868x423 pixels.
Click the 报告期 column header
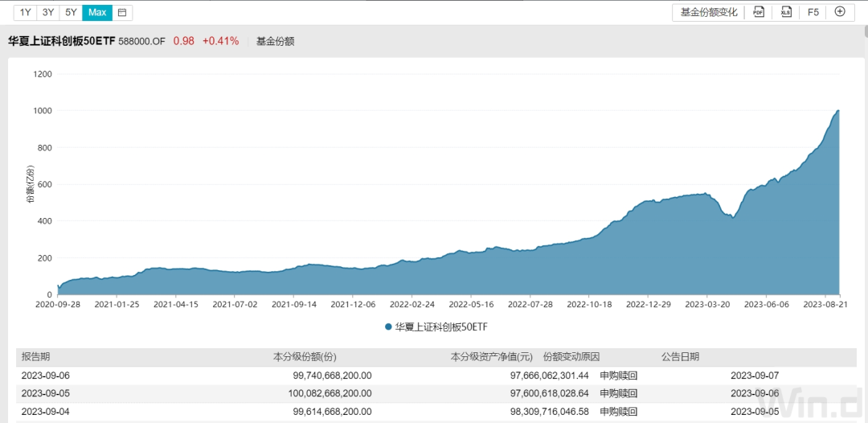(x=35, y=356)
